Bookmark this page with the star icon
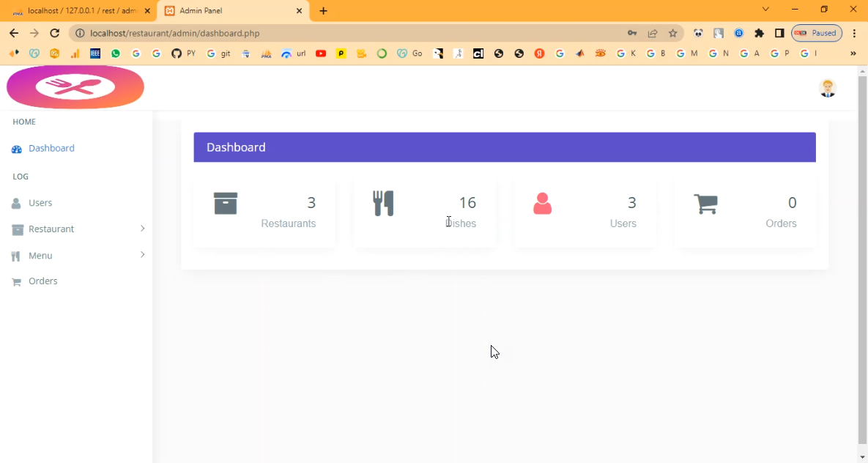Viewport: 868px width, 463px height. pyautogui.click(x=673, y=33)
